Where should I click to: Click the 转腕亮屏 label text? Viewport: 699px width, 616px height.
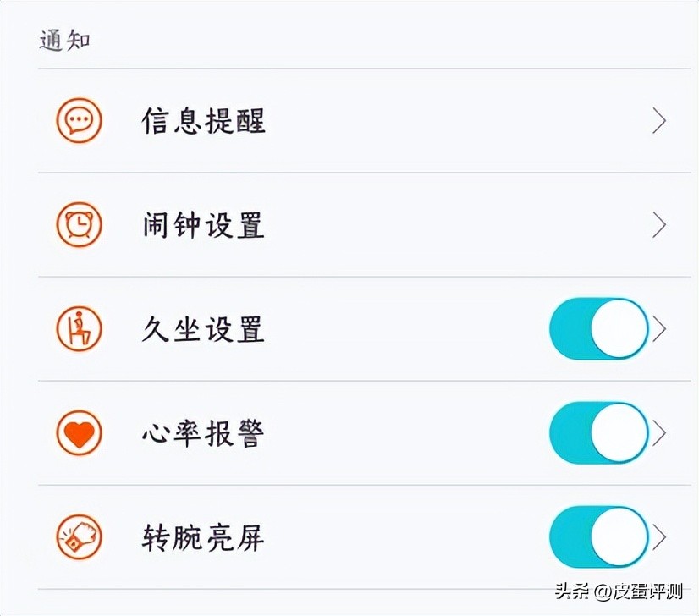tap(203, 536)
